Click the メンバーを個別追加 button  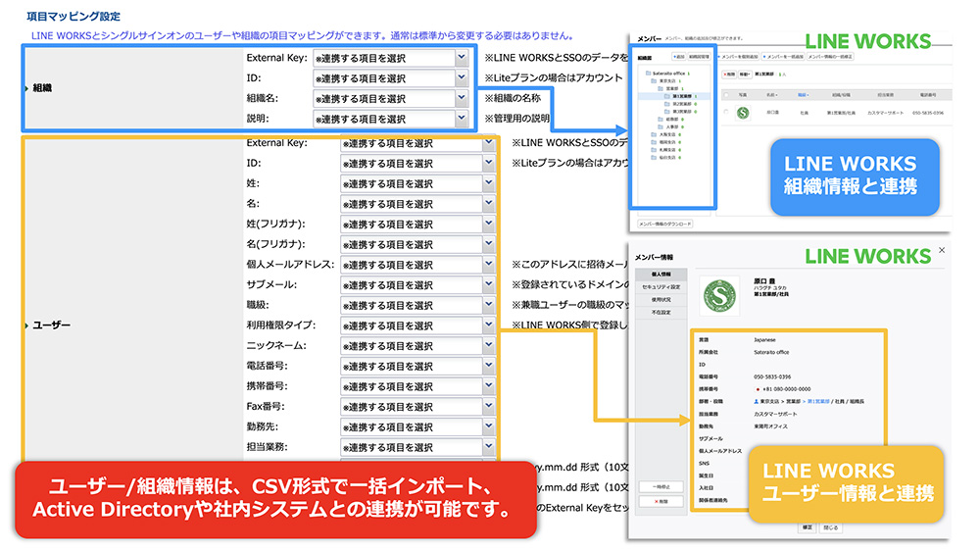tap(738, 56)
